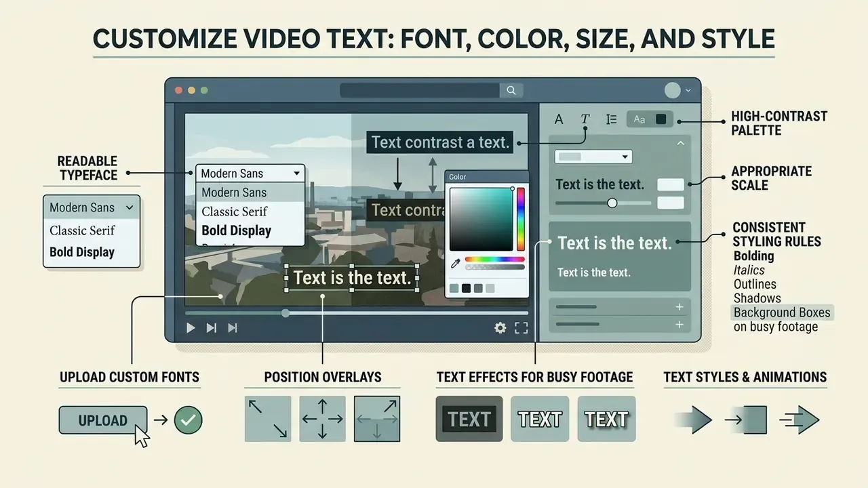Enter fullscreen with the corner-brackets icon
Screen dimensions: 868x488
click(521, 328)
